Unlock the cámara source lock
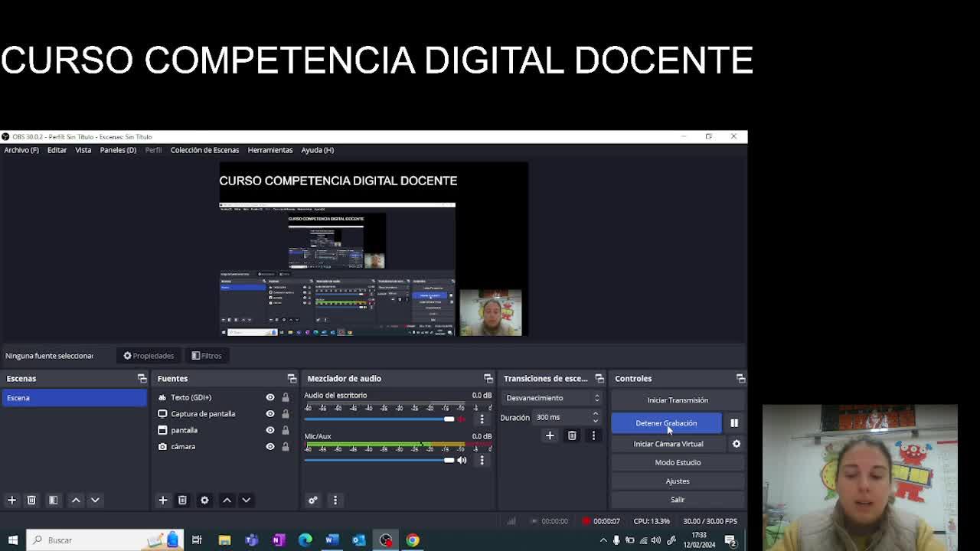This screenshot has height=551, width=980. [286, 447]
